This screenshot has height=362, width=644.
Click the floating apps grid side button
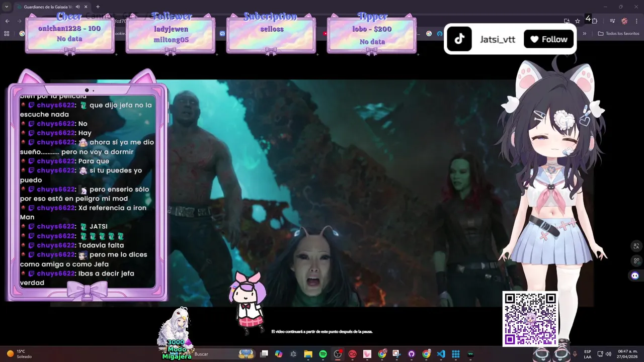pos(636,261)
